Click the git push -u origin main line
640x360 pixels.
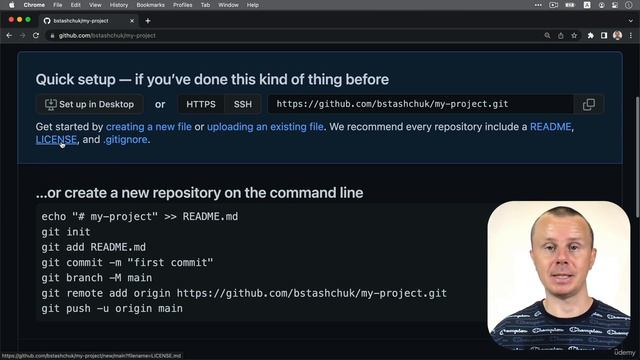point(112,309)
